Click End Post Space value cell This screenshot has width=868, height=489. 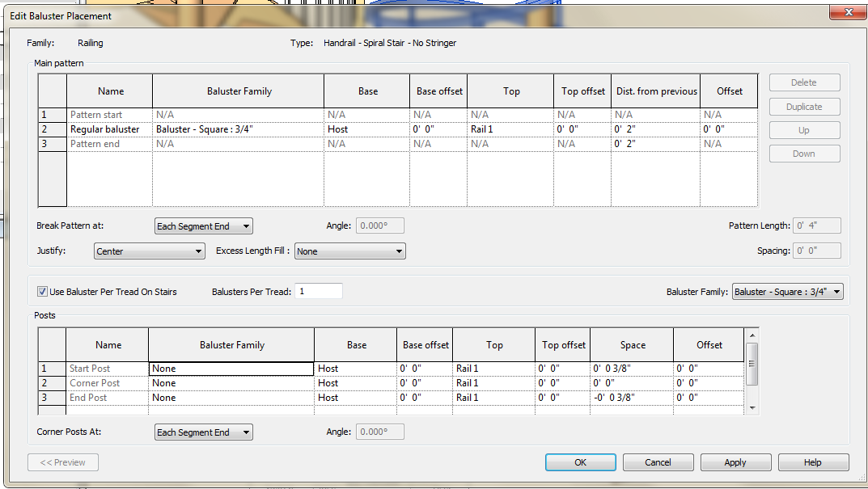tap(631, 398)
